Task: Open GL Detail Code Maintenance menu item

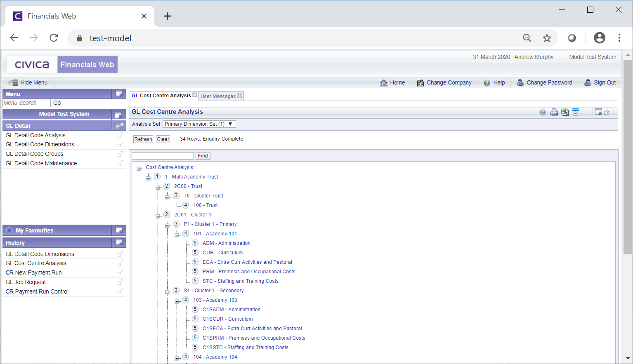Action: 41,163
